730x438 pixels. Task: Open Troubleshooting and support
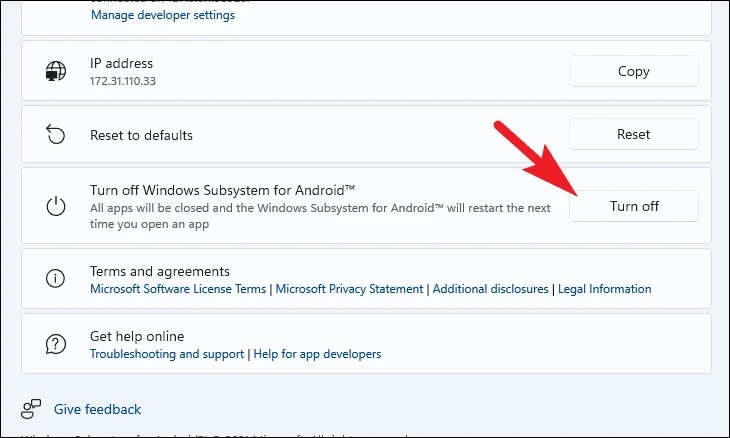coord(167,354)
